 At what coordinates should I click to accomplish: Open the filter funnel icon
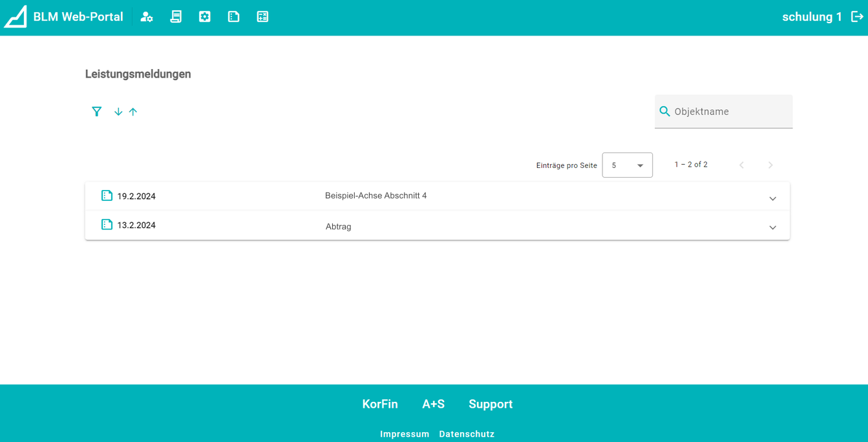click(97, 112)
